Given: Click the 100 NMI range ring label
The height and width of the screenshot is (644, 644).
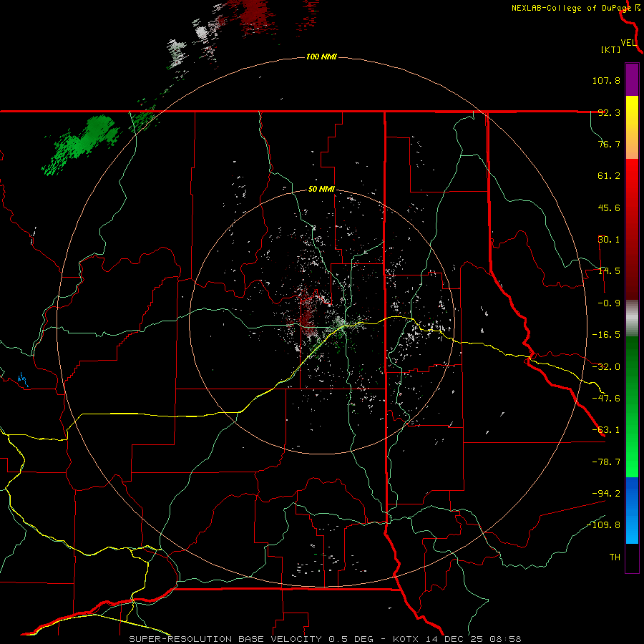Looking at the screenshot, I should click(x=321, y=57).
